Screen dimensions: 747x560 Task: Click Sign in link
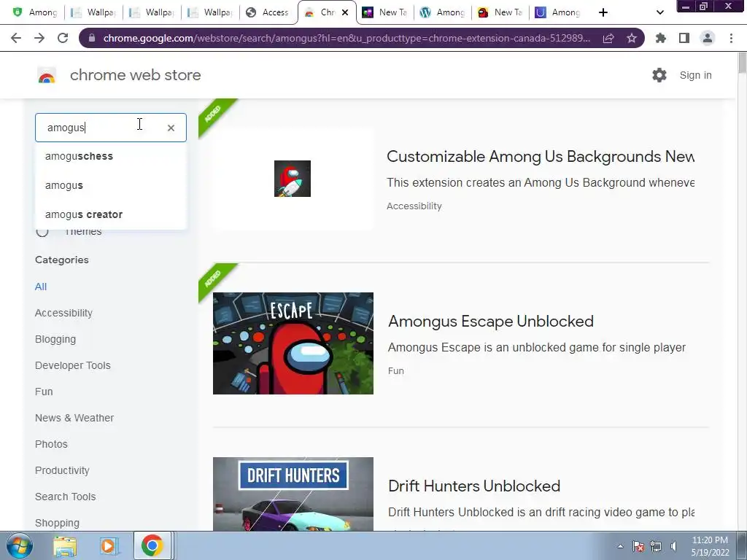(x=695, y=75)
